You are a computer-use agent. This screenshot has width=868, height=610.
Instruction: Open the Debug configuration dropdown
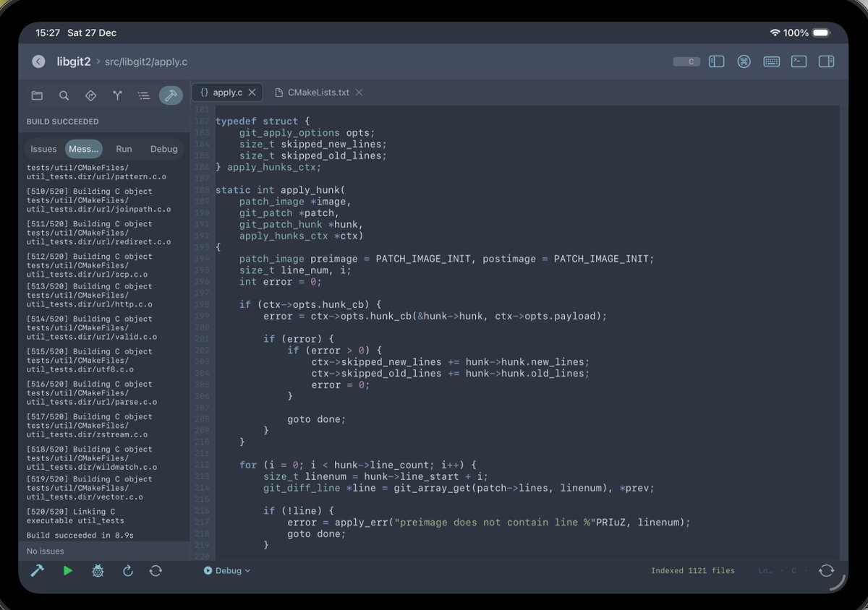(x=227, y=571)
